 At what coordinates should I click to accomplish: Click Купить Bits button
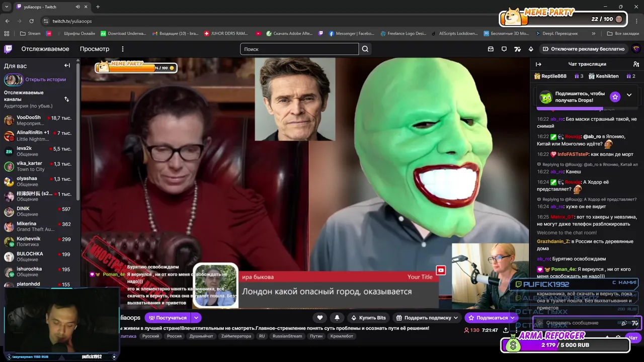[x=368, y=318]
